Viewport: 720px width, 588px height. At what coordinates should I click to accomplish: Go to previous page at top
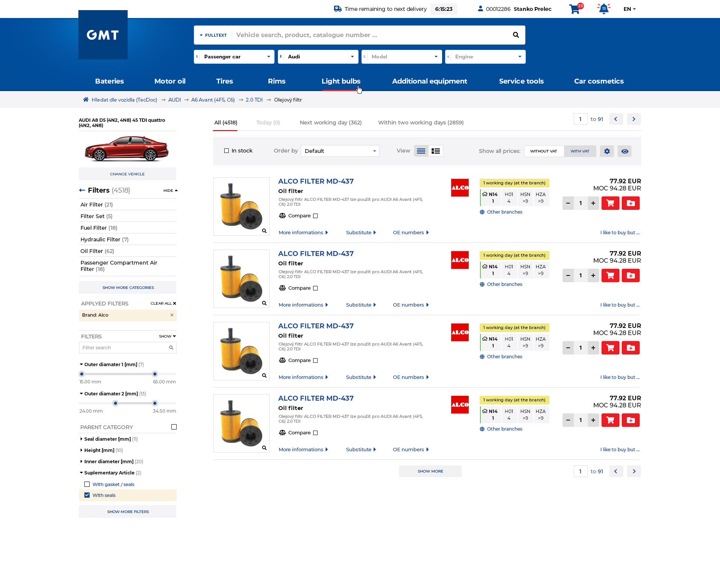tap(616, 119)
